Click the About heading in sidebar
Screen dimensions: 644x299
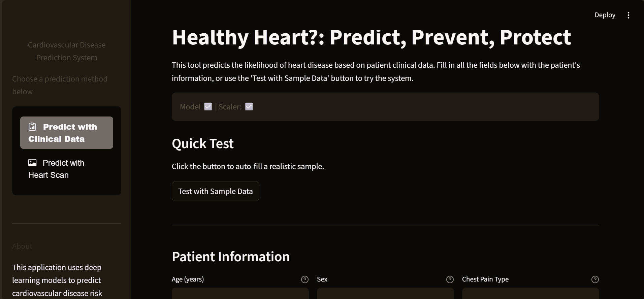click(22, 246)
